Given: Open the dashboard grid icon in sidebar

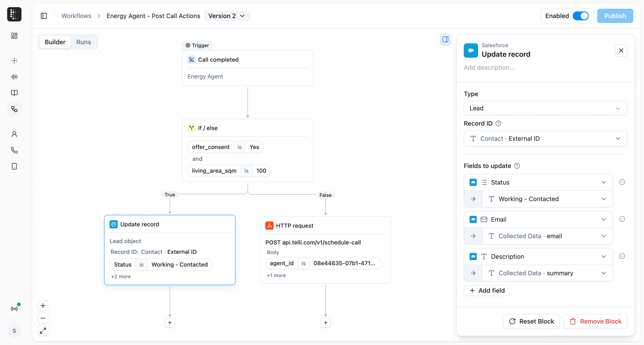Looking at the screenshot, I should (14, 36).
